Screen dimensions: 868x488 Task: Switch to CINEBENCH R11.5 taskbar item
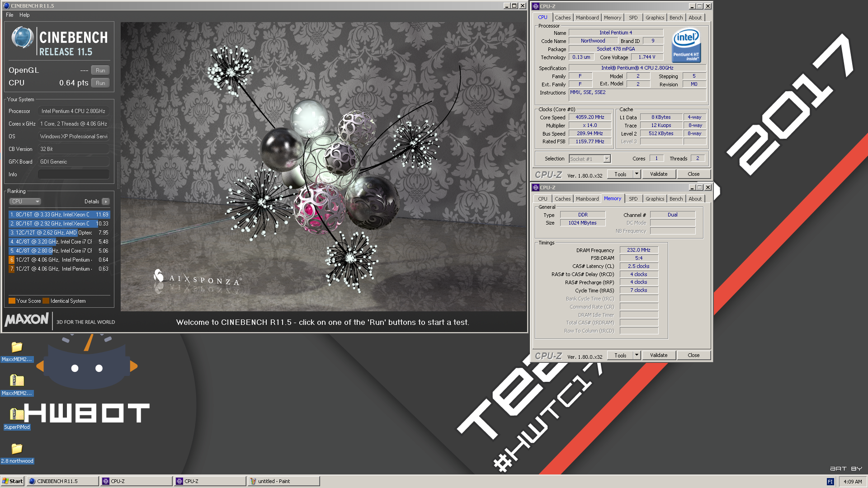(x=62, y=481)
